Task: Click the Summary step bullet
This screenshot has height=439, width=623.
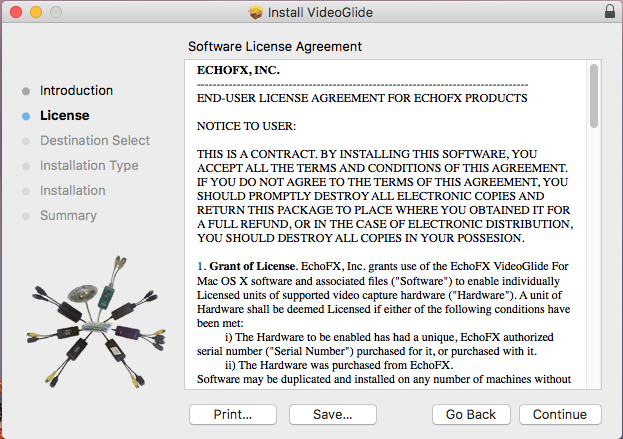Action: (26, 216)
